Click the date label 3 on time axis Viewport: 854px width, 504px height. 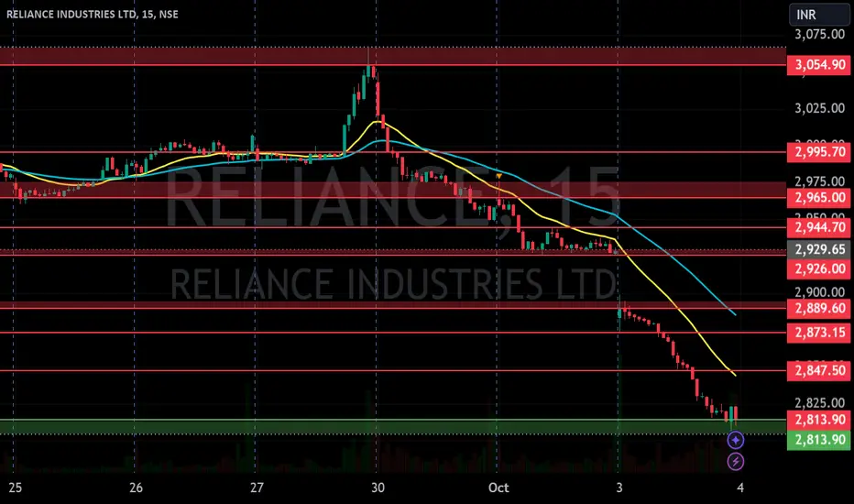(x=619, y=488)
